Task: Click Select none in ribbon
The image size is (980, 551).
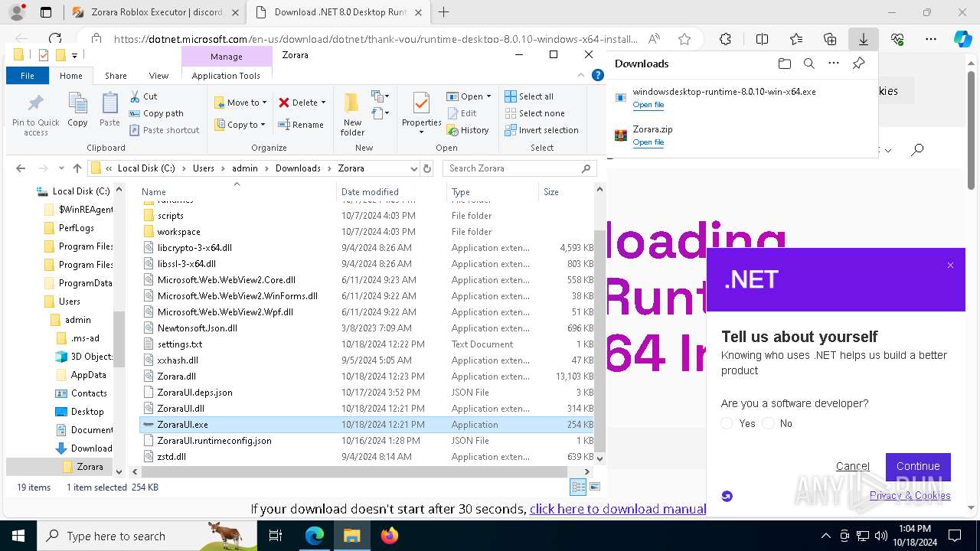Action: 534,113
